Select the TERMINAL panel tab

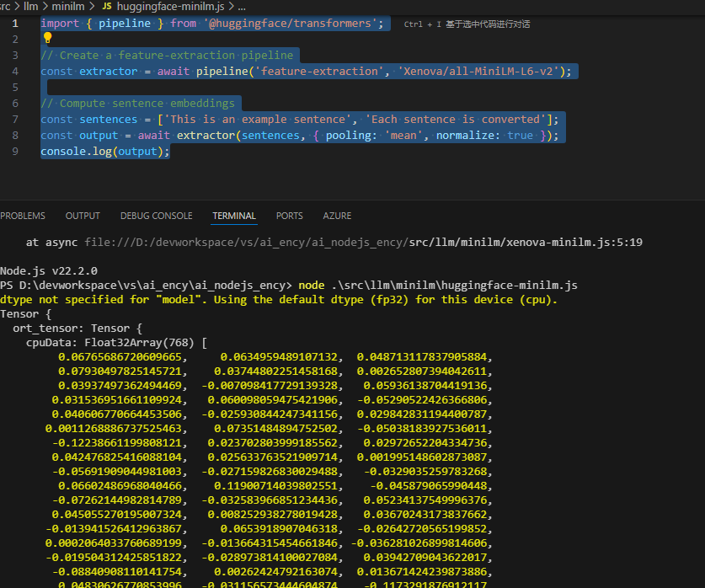click(x=234, y=216)
